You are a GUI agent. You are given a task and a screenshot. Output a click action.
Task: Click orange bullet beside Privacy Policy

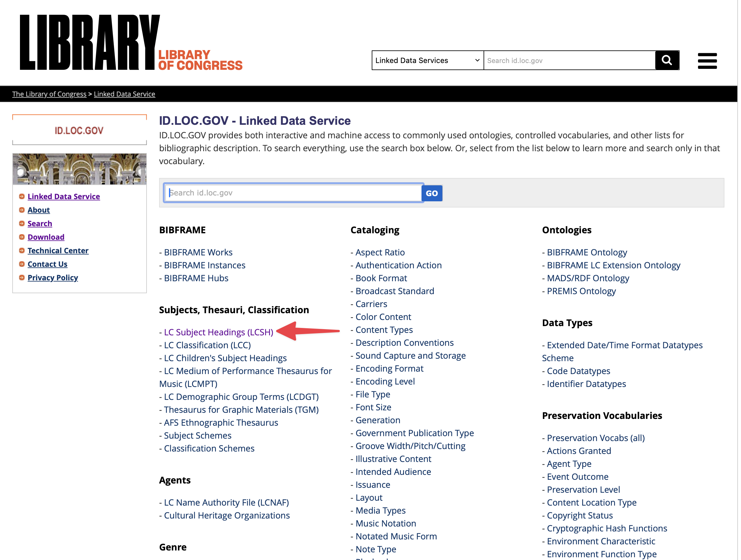click(22, 278)
